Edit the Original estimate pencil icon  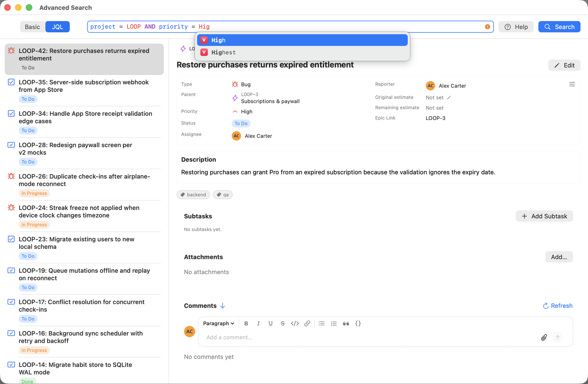point(449,97)
